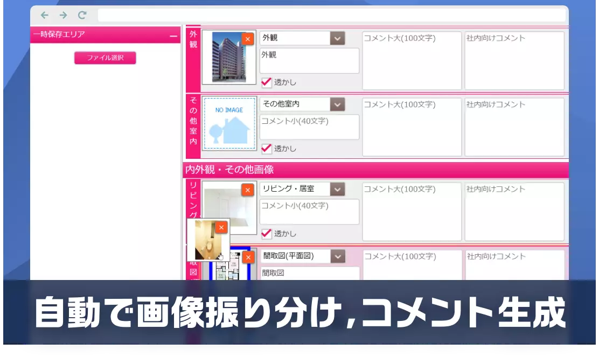Open the 外観 category dropdown
The image size is (599, 364).
(337, 38)
